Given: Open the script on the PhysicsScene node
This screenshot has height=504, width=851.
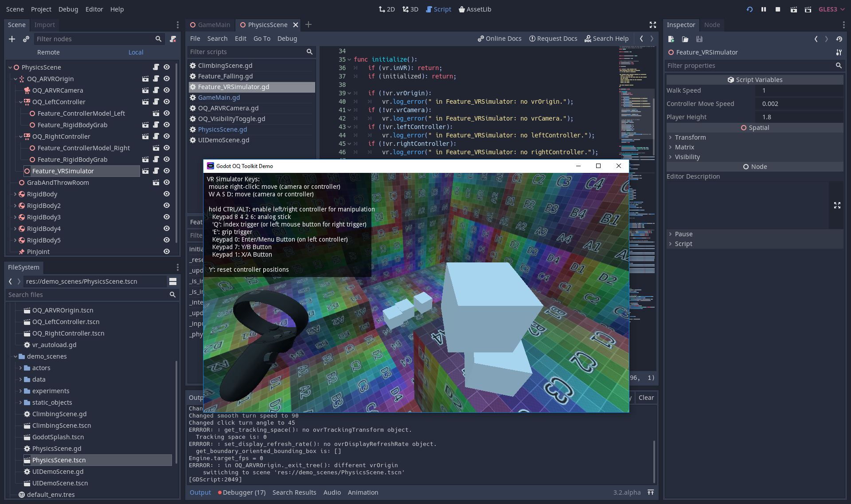Looking at the screenshot, I should click(156, 67).
